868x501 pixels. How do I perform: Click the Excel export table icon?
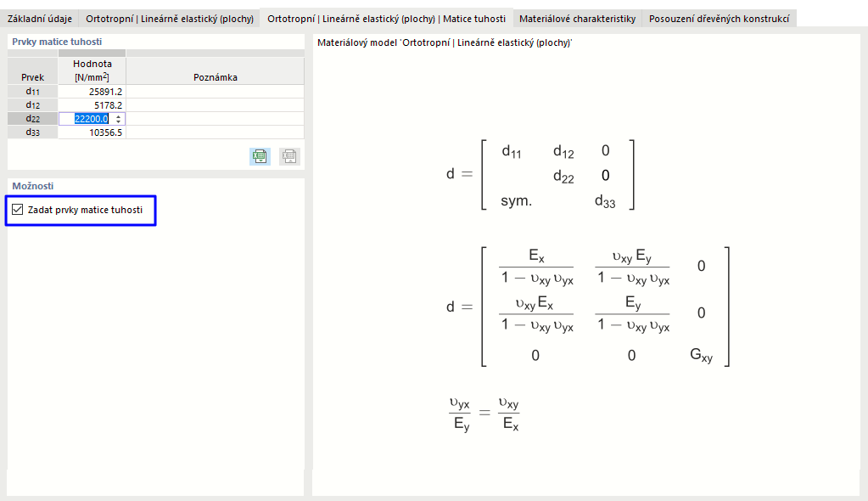coord(260,156)
